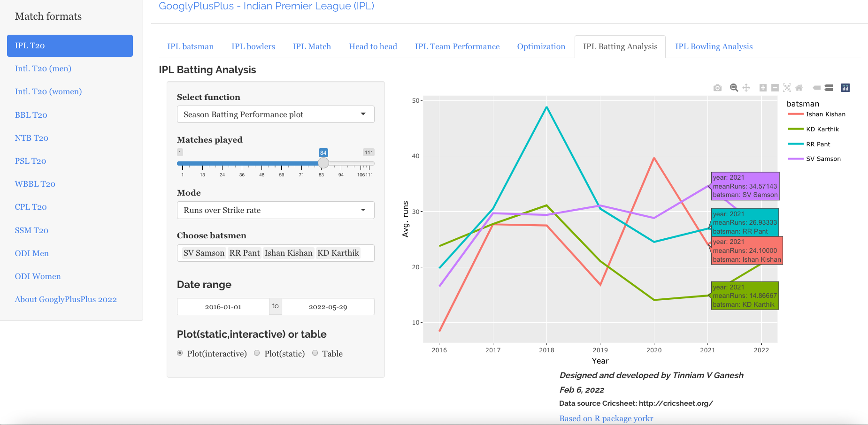The width and height of the screenshot is (868, 425).
Task: Click the Zoom out minus icon
Action: [775, 88]
